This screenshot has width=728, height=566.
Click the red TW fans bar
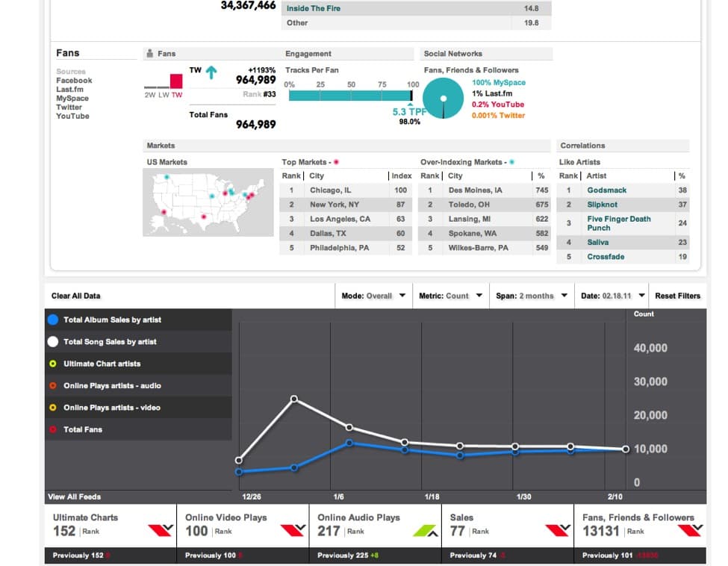click(x=176, y=81)
